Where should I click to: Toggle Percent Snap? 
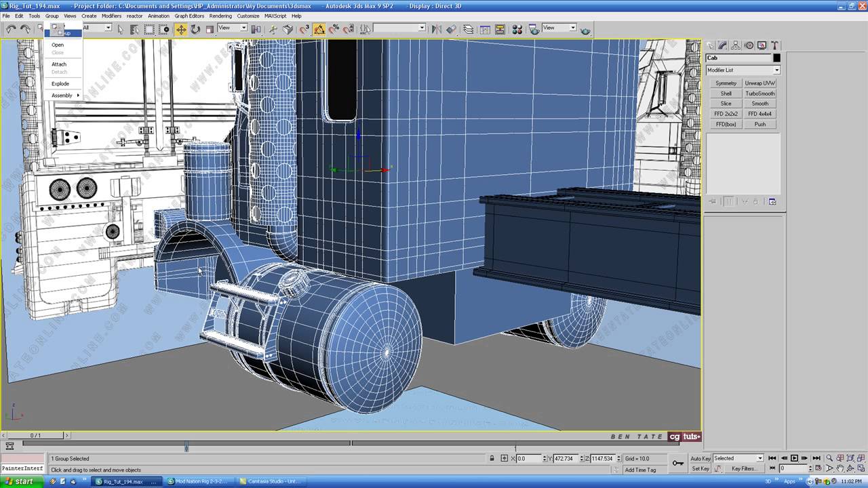[x=334, y=29]
